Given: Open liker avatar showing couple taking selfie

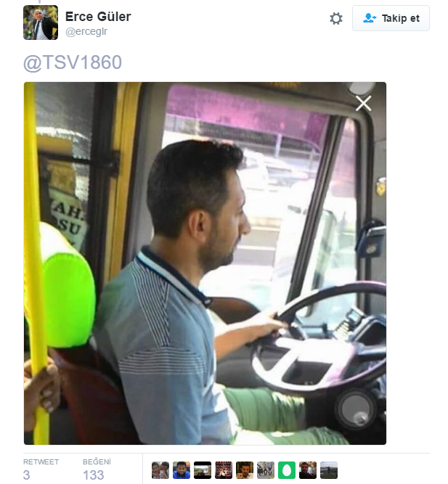Looking at the screenshot, I should click(160, 470).
